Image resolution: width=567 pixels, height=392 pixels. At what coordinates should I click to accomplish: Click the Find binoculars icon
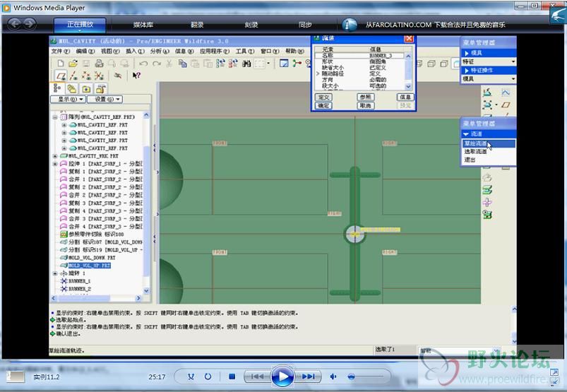[246, 64]
